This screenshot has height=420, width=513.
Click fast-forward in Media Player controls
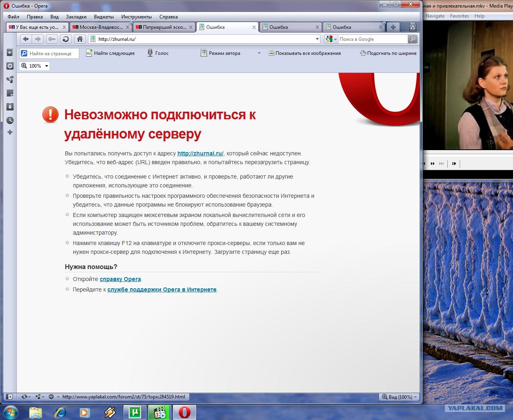433,163
